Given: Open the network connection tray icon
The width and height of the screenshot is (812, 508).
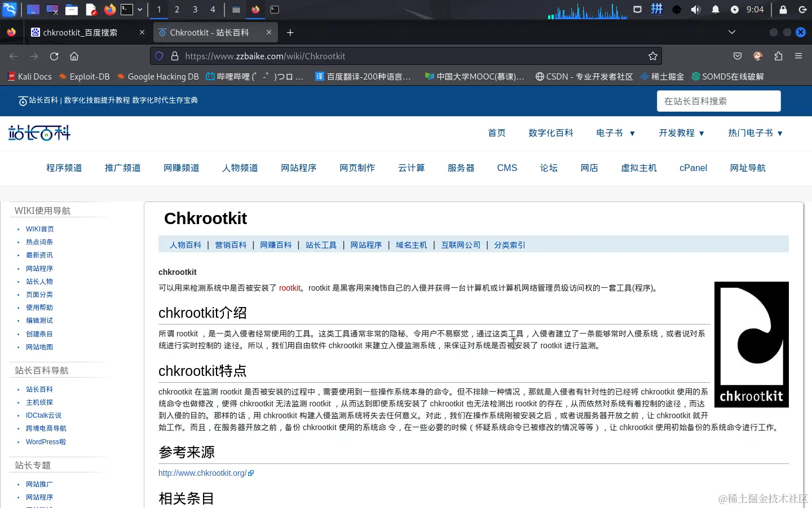Looking at the screenshot, I should tap(637, 10).
